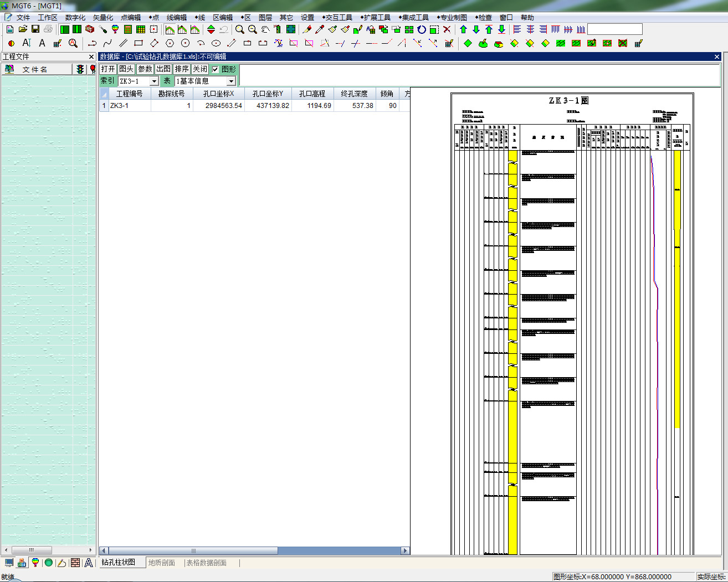The width and height of the screenshot is (728, 582).
Task: Select the double parallel line tool
Action: coord(123,43)
